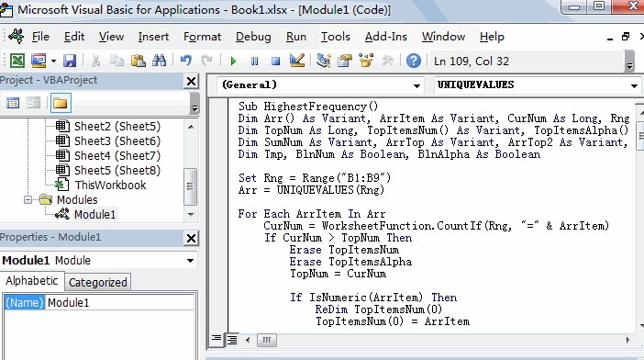Switch to Alphabetic properties tab
The height and width of the screenshot is (360, 644).
(x=31, y=281)
